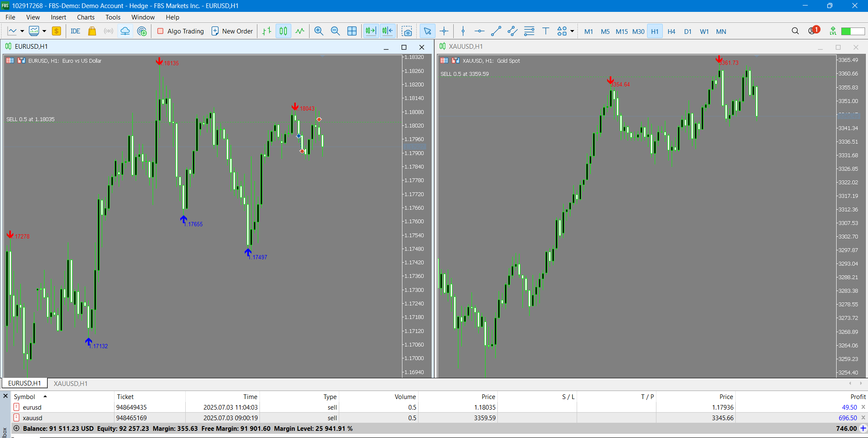868x438 pixels.
Task: Select the H4 timeframe
Action: tap(671, 32)
